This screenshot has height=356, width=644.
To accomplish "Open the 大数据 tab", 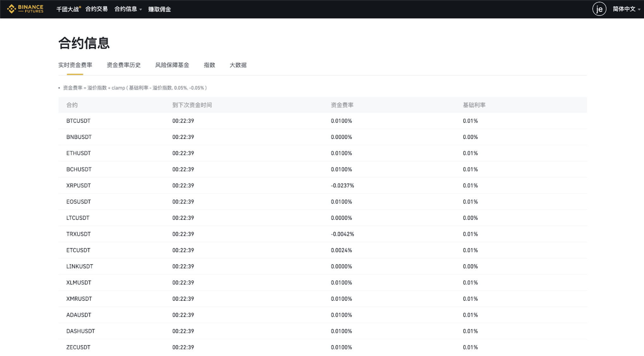I will coord(238,65).
